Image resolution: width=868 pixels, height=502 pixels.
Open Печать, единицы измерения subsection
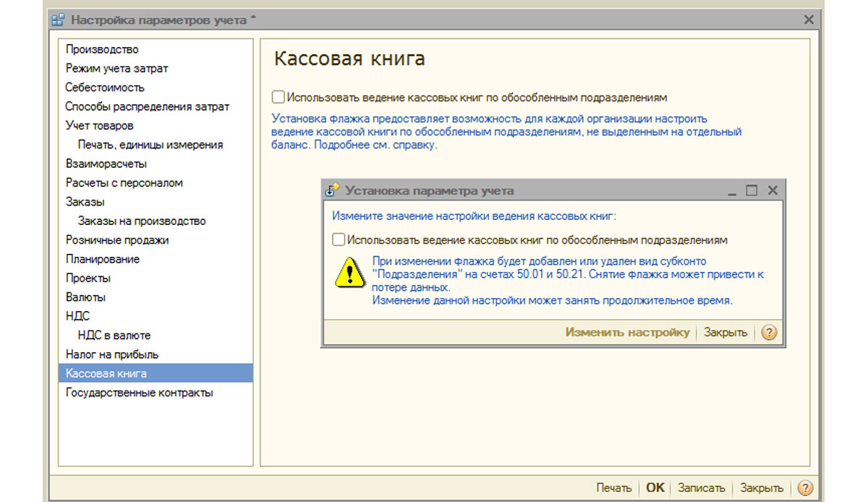click(150, 145)
